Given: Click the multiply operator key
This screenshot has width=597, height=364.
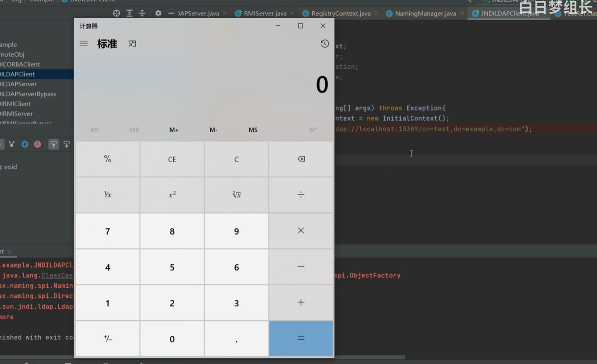Looking at the screenshot, I should point(301,231).
